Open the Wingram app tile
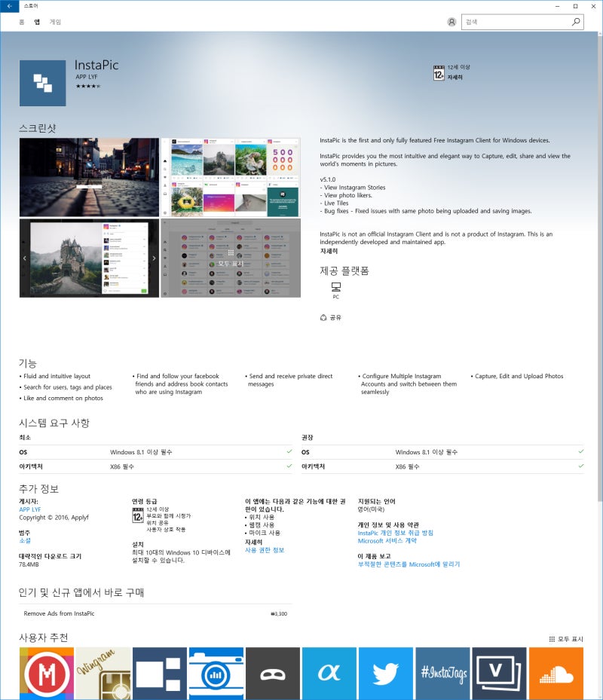This screenshot has height=700, width=603. [103, 673]
